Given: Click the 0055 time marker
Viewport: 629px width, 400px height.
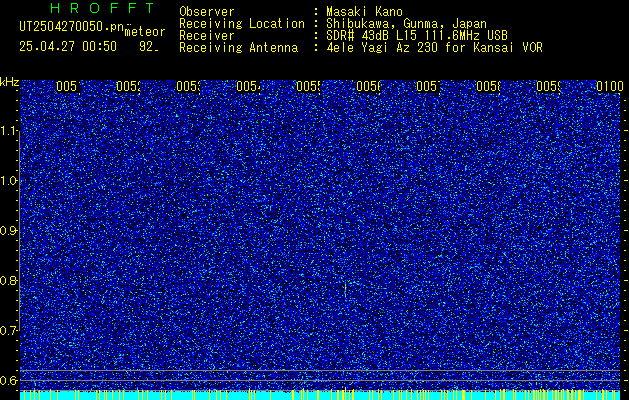Looking at the screenshot, I should pos(308,86).
